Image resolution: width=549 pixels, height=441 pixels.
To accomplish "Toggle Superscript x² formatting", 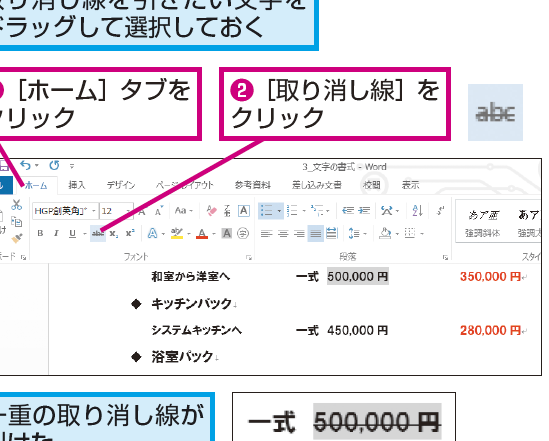I will [x=130, y=233].
